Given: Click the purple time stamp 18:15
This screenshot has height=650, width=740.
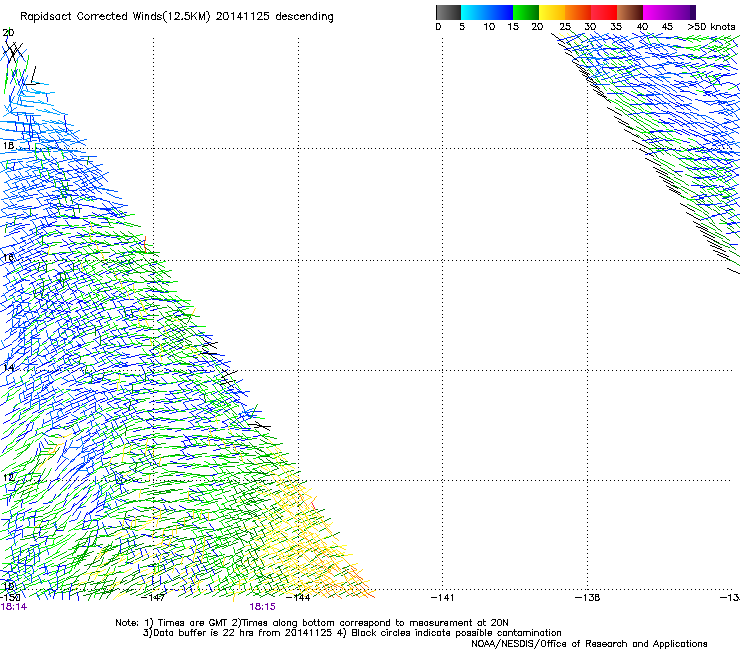Looking at the screenshot, I should [x=262, y=607].
